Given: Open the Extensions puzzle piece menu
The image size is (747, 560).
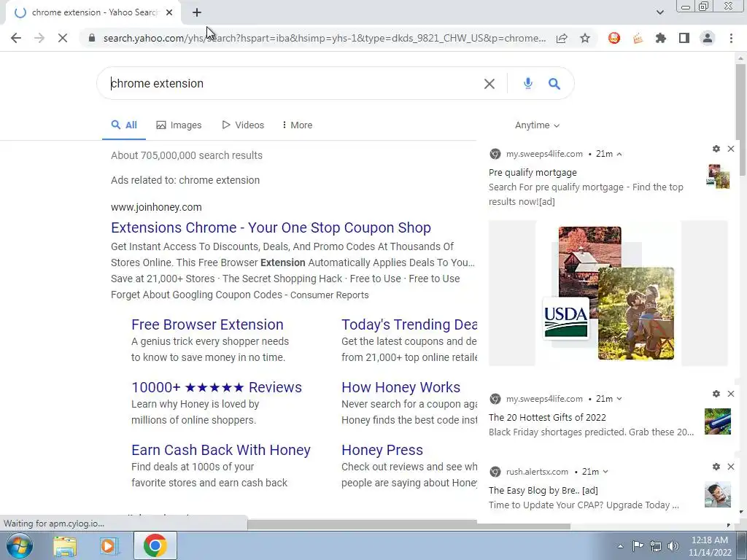Looking at the screenshot, I should pyautogui.click(x=661, y=38).
